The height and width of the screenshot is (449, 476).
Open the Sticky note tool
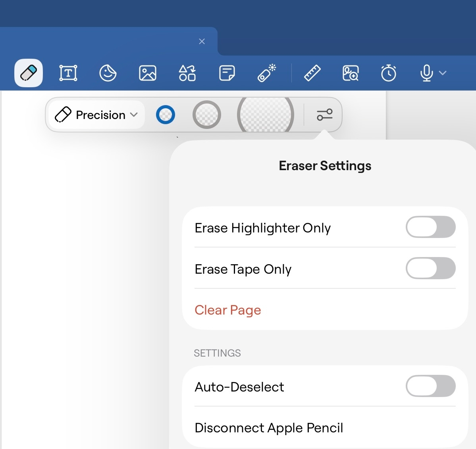pos(227,73)
